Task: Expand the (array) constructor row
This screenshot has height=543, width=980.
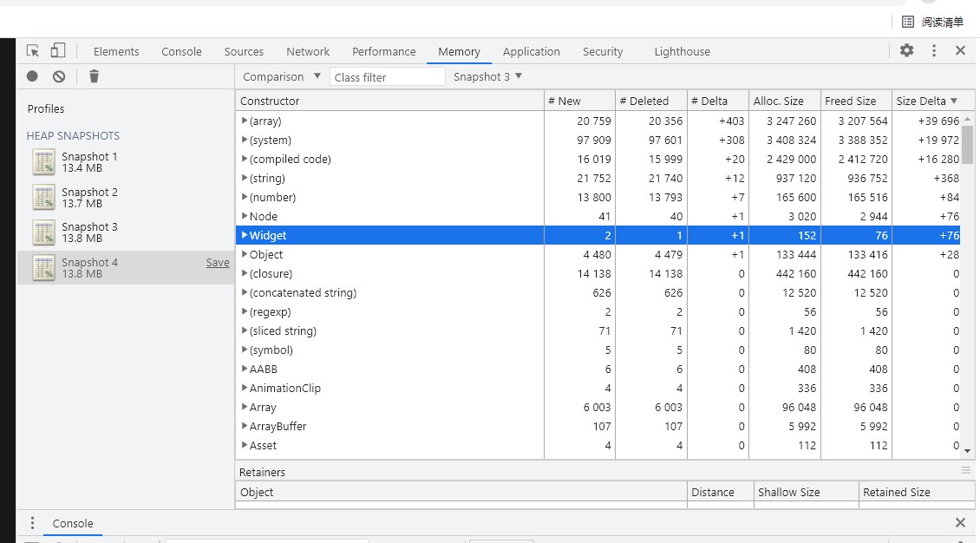Action: [x=245, y=121]
